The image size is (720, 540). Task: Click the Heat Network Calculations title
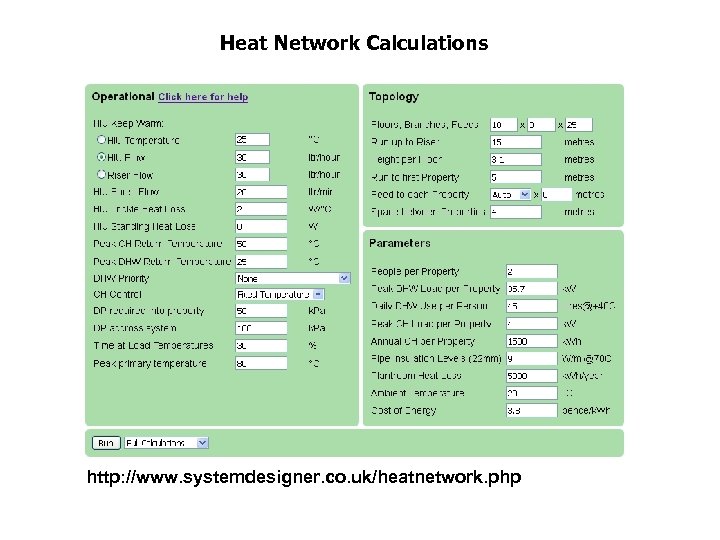point(354,43)
